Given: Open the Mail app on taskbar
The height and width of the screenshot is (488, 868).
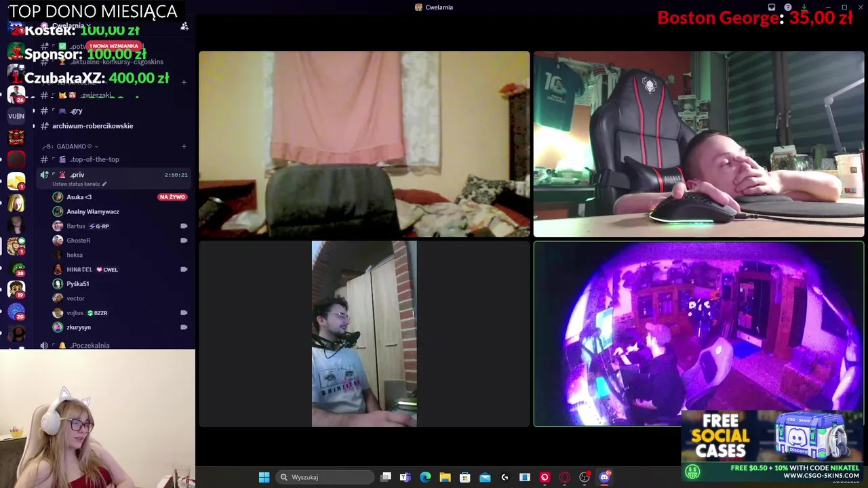Looking at the screenshot, I should point(485,477).
